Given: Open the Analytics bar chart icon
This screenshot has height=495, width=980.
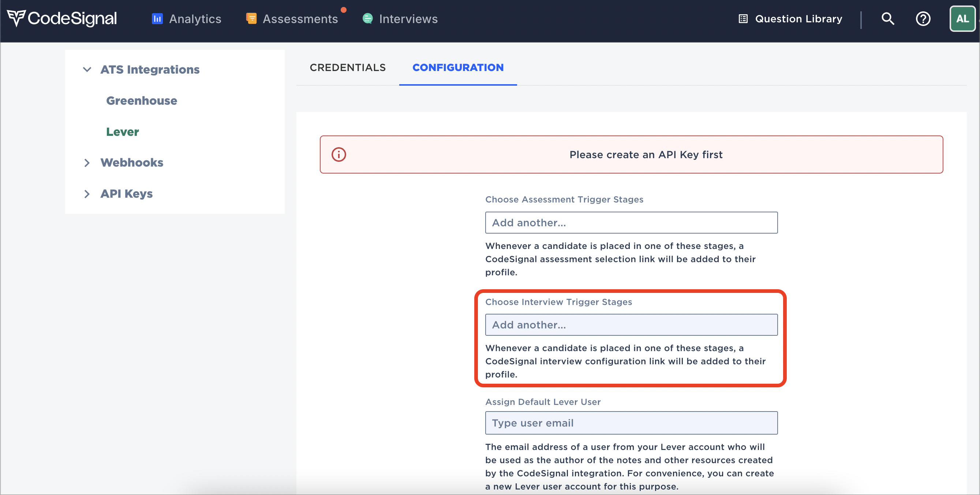Looking at the screenshot, I should [x=157, y=19].
